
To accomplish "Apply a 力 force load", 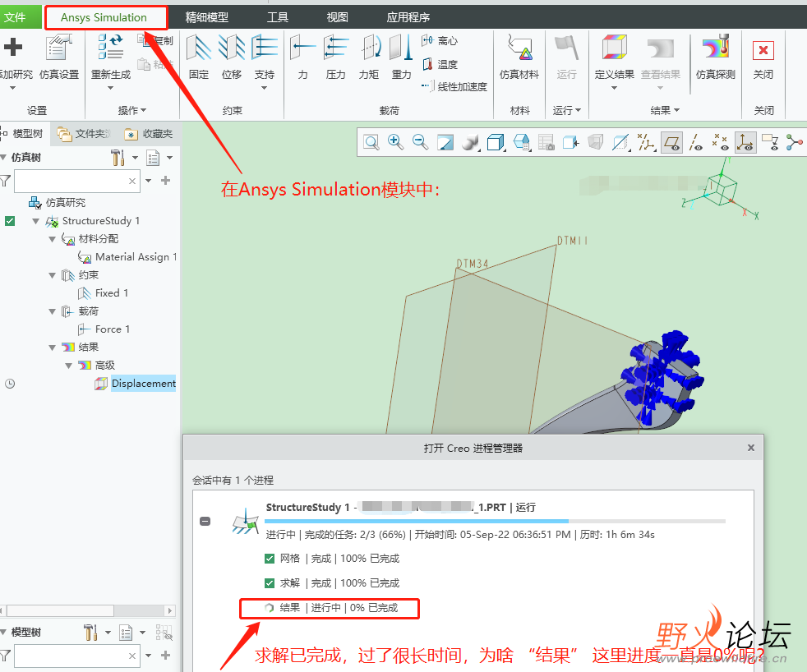I will [302, 56].
